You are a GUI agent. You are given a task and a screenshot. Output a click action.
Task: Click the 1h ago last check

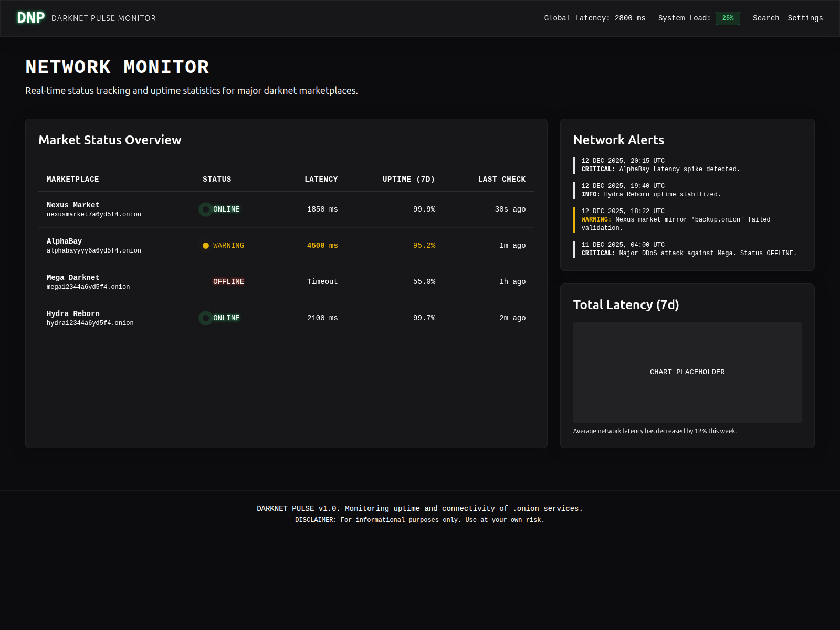(512, 282)
